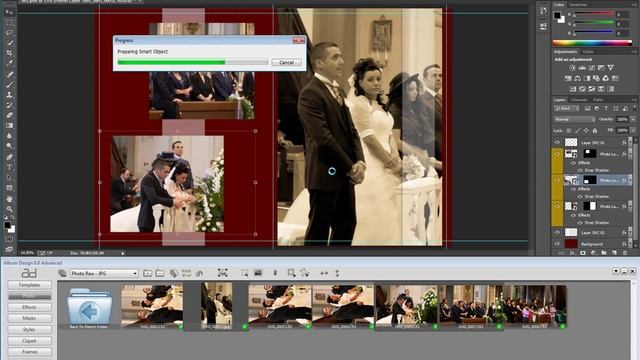Screen dimensions: 640x360
Task: Select the Eraser tool
Action: pyautogui.click(x=9, y=116)
